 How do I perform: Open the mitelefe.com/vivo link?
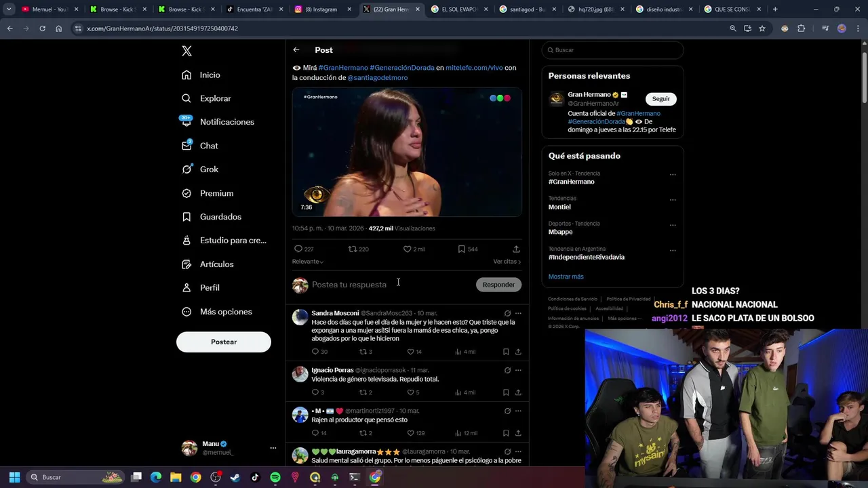[x=474, y=68]
